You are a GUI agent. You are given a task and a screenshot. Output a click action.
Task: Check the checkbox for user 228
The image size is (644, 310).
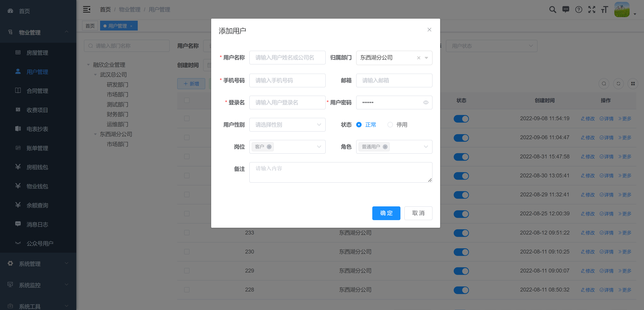point(187,290)
